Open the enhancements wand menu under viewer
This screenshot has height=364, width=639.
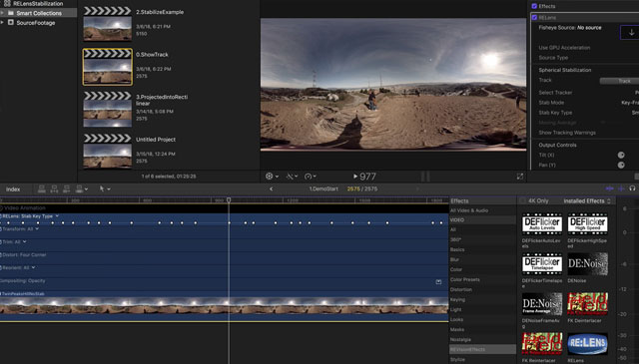point(292,177)
